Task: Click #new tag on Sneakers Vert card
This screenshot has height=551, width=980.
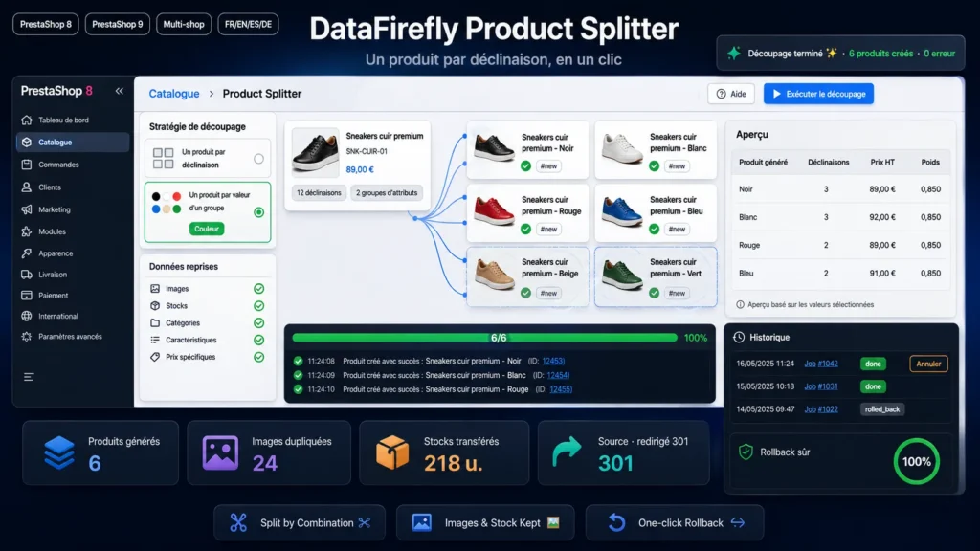Action: (x=677, y=293)
